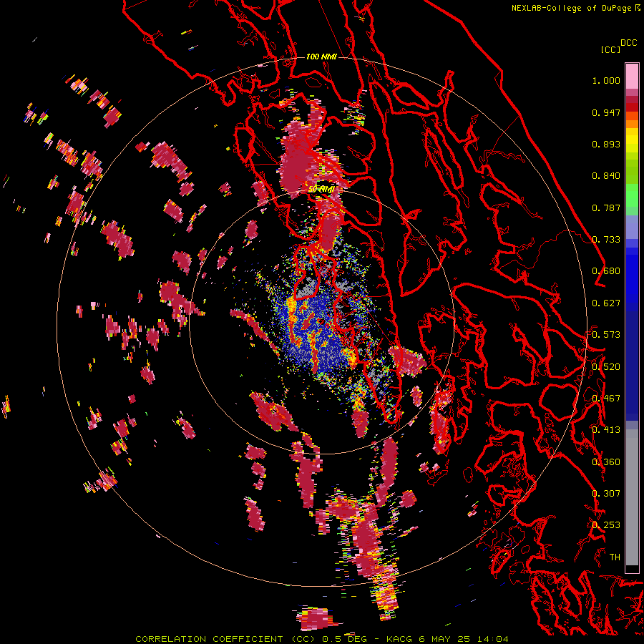
Task: Select the 0.627 scale value
Action: point(606,303)
